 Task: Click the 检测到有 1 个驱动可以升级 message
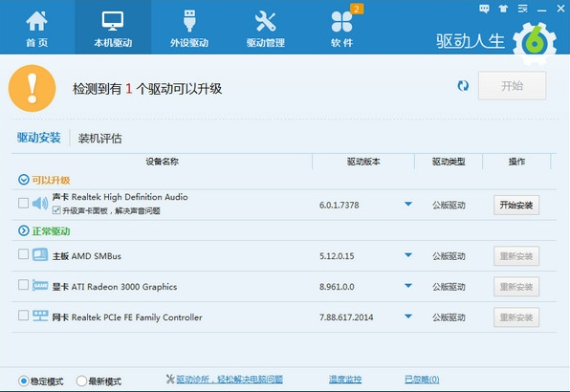147,89
